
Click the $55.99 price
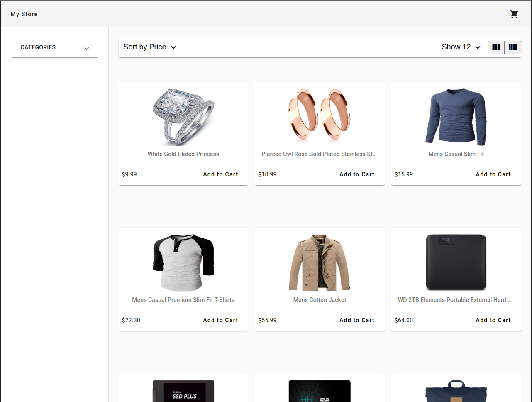267,320
